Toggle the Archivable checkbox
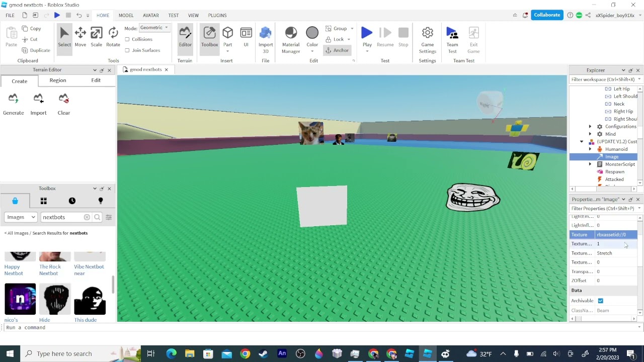The image size is (644, 362). tap(600, 301)
